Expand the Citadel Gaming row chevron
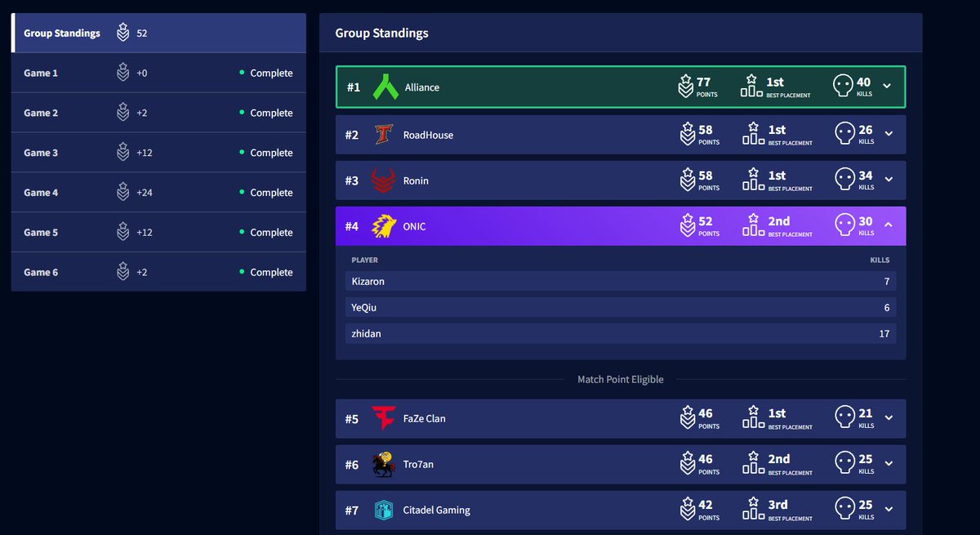 click(x=889, y=509)
